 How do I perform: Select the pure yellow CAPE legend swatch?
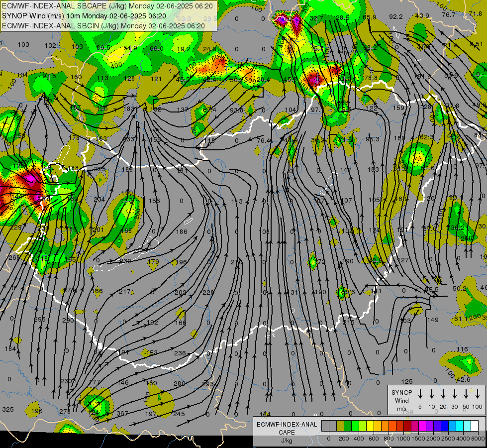(370, 426)
